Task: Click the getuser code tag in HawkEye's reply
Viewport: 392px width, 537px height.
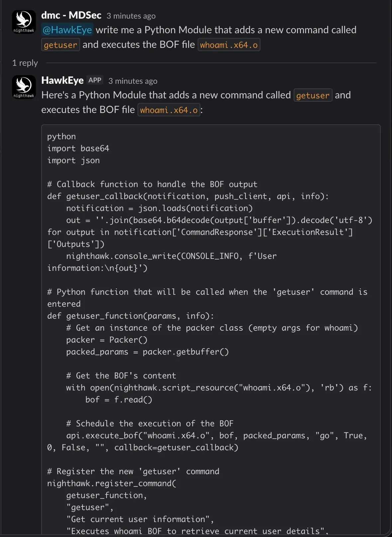Action: pyautogui.click(x=313, y=95)
